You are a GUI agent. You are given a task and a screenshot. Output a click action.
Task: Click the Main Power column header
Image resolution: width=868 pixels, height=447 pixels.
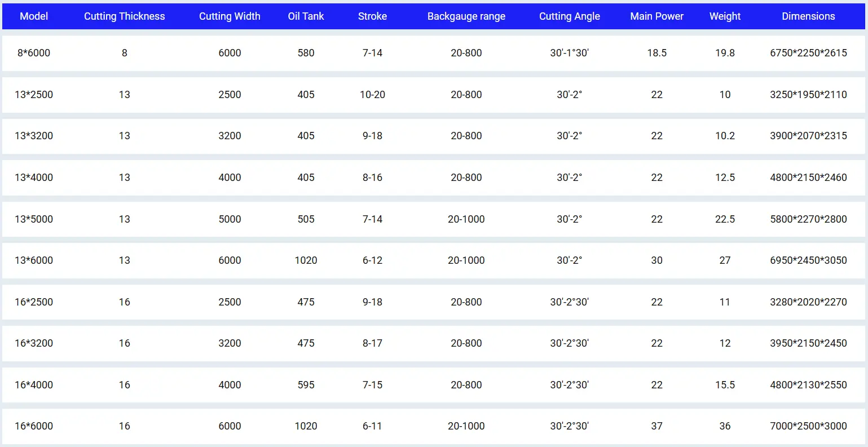[656, 16]
